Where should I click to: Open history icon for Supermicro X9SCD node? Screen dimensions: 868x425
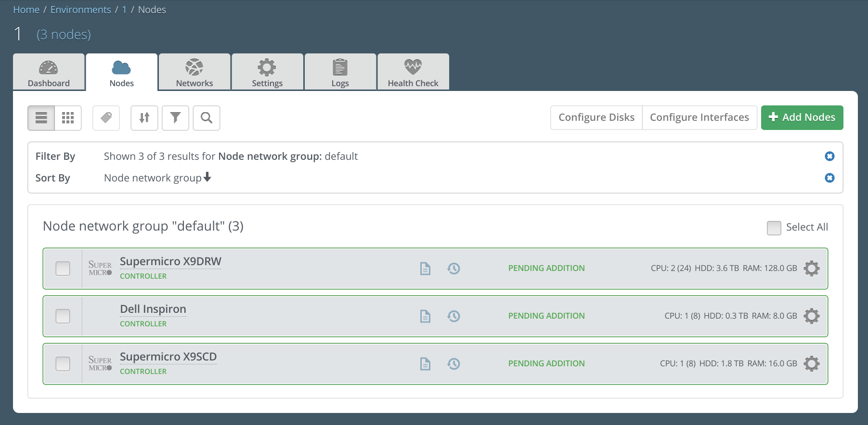click(x=453, y=364)
